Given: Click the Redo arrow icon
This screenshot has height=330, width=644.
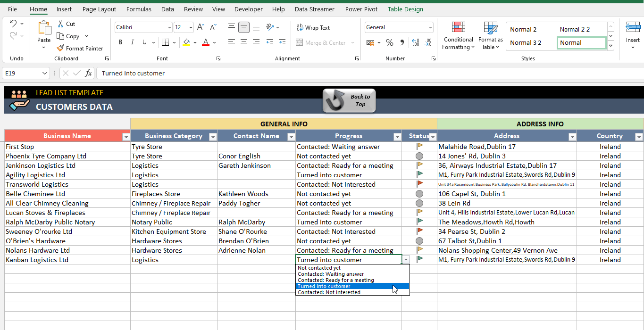Looking at the screenshot, I should tap(13, 36).
